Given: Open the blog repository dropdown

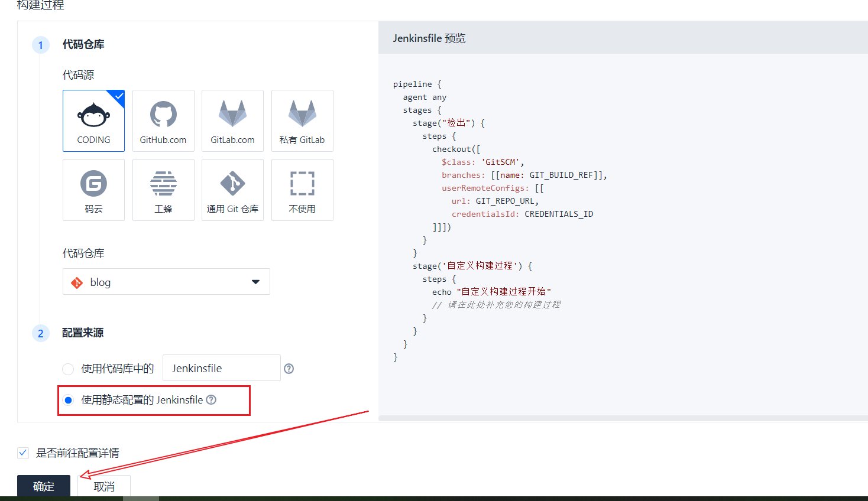Looking at the screenshot, I should pos(166,282).
